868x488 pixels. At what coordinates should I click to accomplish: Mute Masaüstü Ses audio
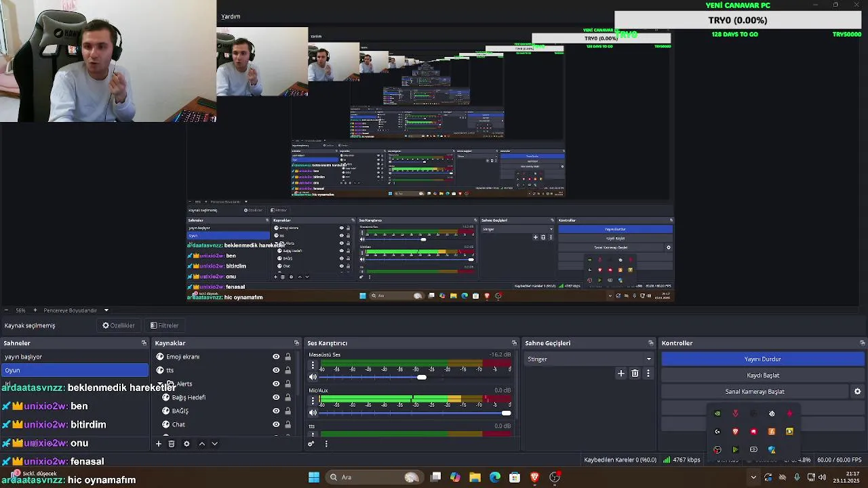click(x=313, y=377)
